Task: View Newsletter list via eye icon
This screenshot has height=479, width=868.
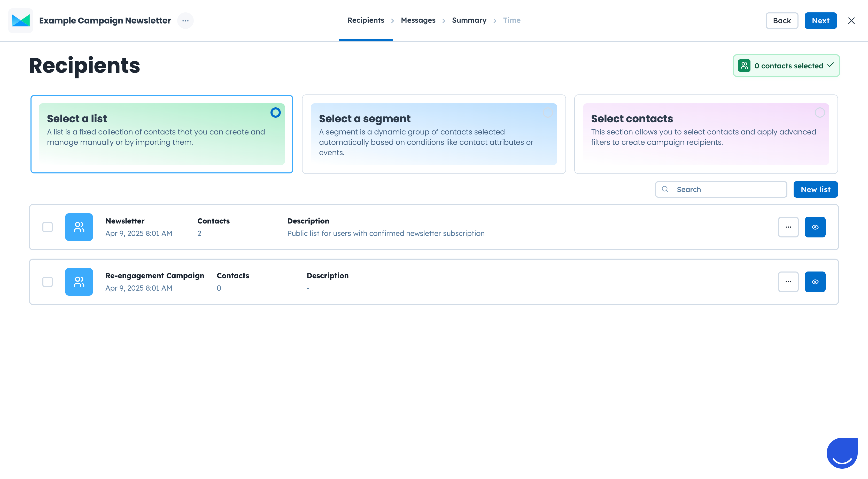Action: pos(815,227)
